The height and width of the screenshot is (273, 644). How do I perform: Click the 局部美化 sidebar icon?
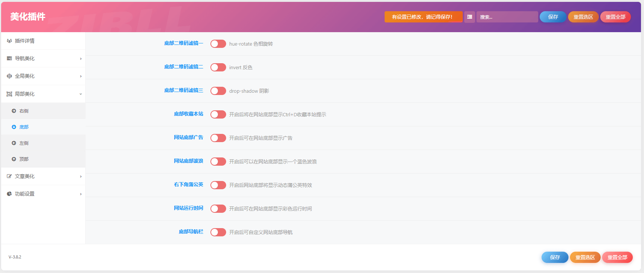click(x=9, y=94)
